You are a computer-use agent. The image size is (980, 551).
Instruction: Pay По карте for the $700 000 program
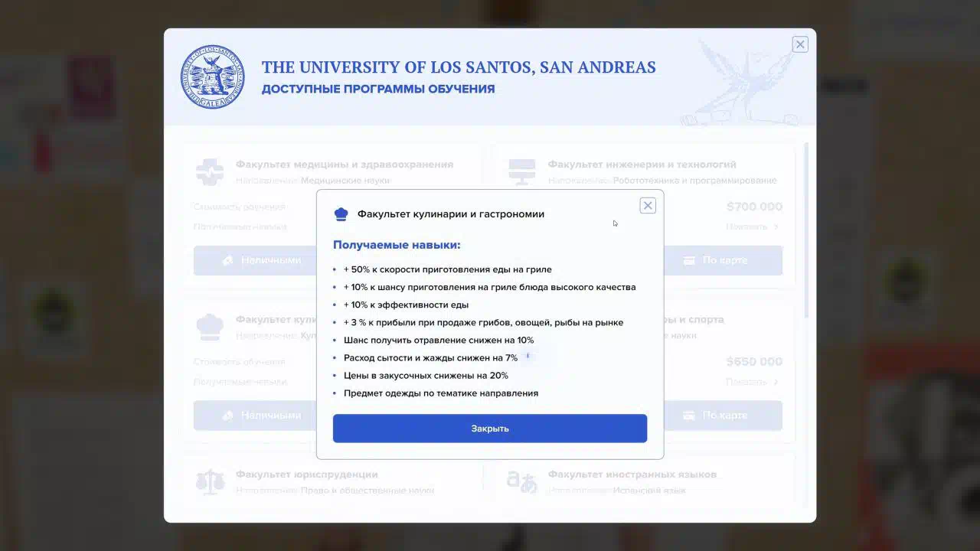[x=724, y=260]
